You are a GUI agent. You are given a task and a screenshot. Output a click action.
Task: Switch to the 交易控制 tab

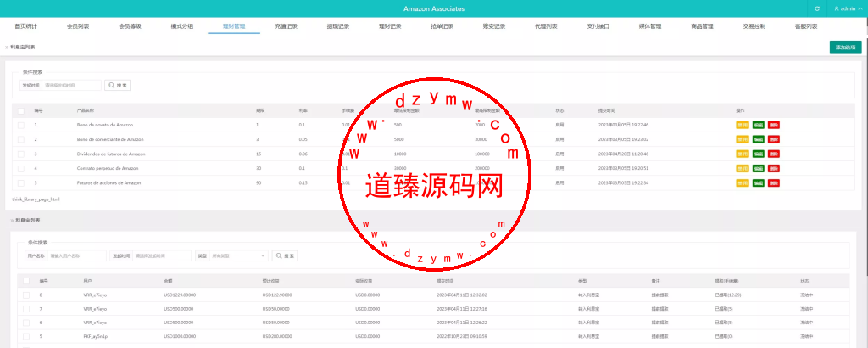pyautogui.click(x=754, y=26)
